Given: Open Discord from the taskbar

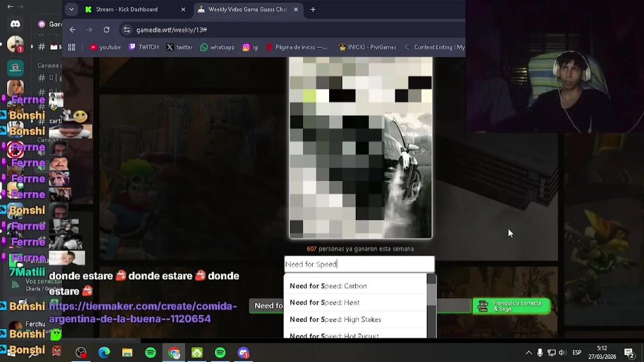Looking at the screenshot, I should click(x=244, y=353).
